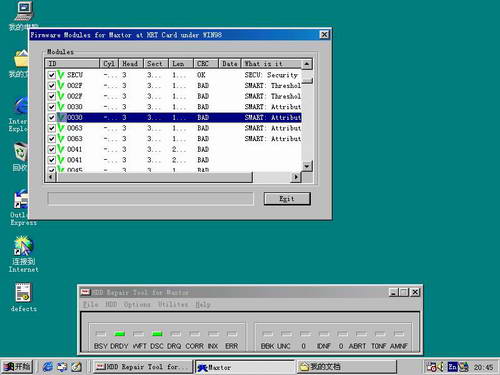Open the Help menu in HDD Repair Tool
This screenshot has height=375, width=500.
203,304
